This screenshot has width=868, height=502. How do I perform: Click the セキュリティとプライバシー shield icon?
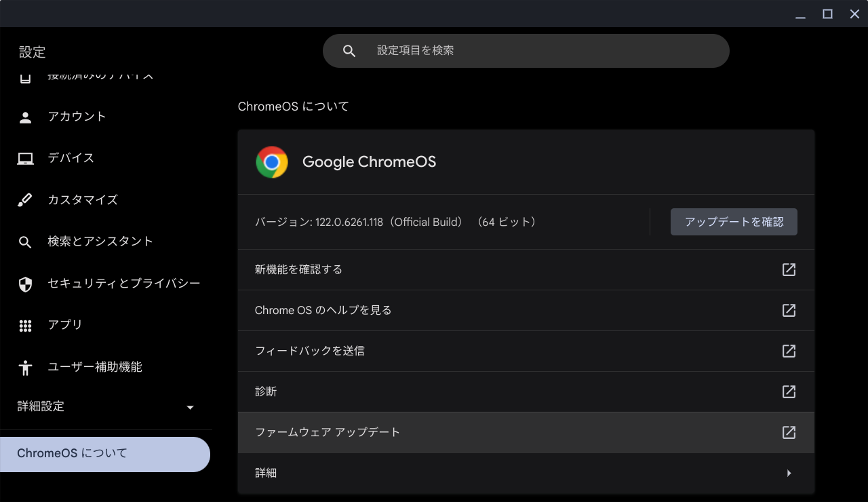(25, 284)
